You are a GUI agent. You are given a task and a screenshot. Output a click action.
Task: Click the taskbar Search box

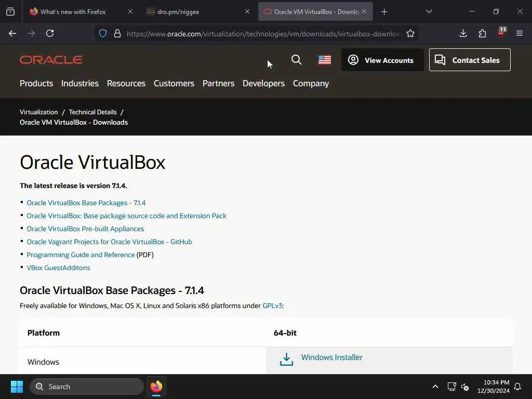(x=87, y=387)
